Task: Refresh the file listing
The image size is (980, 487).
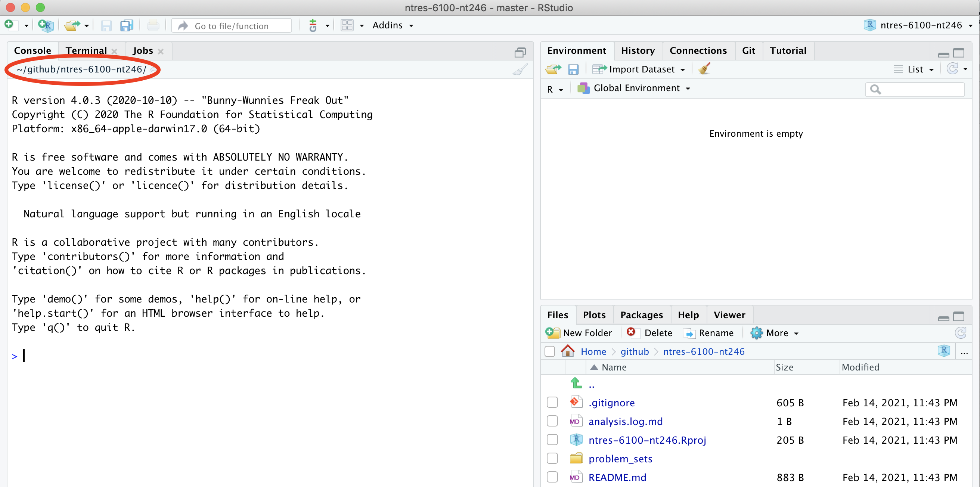Action: pyautogui.click(x=960, y=333)
